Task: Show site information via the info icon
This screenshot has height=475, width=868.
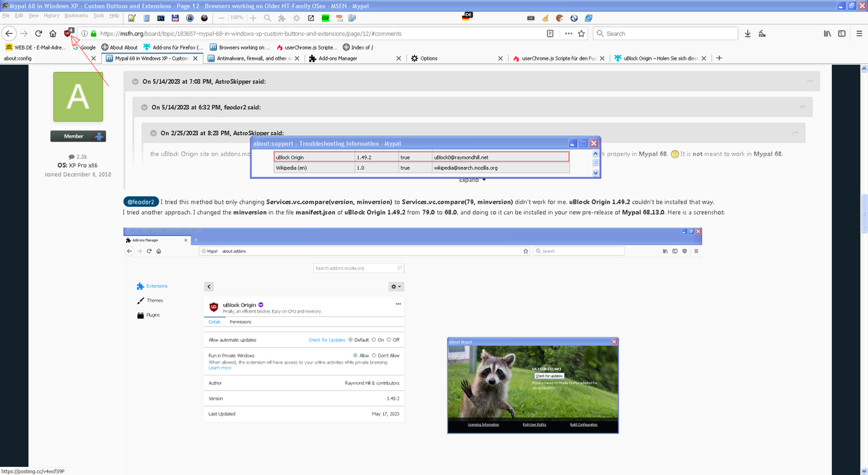Action: pyautogui.click(x=85, y=33)
